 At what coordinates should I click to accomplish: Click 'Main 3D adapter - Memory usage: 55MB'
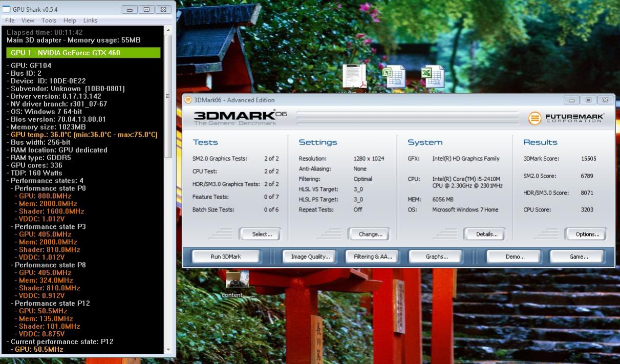(x=73, y=40)
